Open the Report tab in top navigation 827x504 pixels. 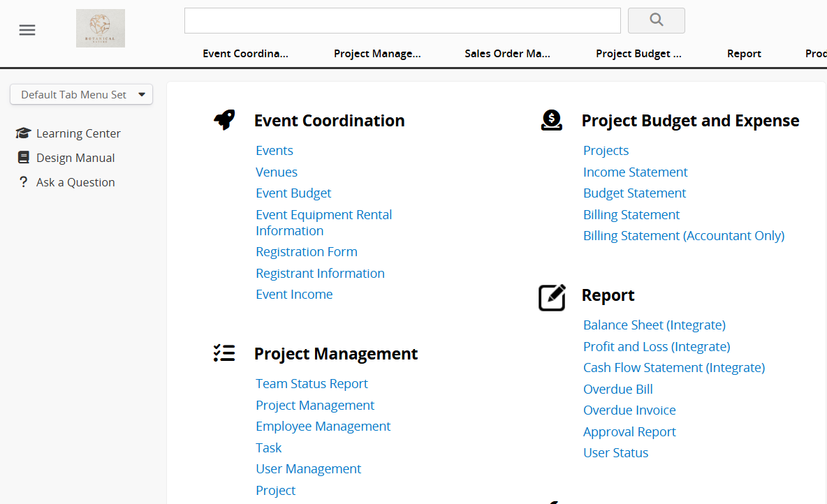[x=744, y=54]
